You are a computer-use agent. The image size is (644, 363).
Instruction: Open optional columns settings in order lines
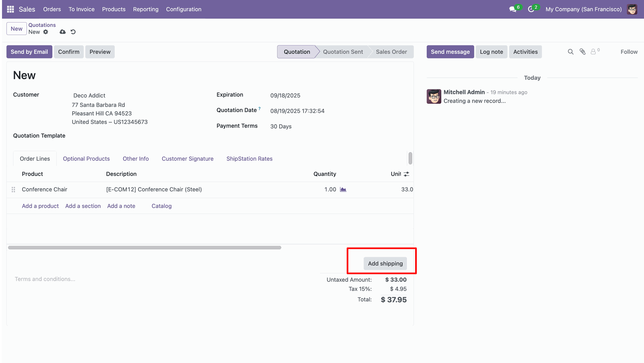(x=406, y=174)
